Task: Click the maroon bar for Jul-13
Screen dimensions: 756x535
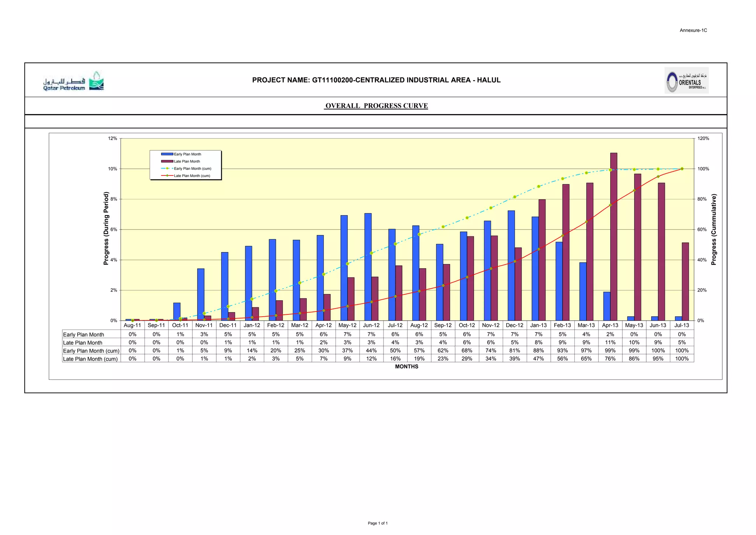Action: pyautogui.click(x=685, y=281)
